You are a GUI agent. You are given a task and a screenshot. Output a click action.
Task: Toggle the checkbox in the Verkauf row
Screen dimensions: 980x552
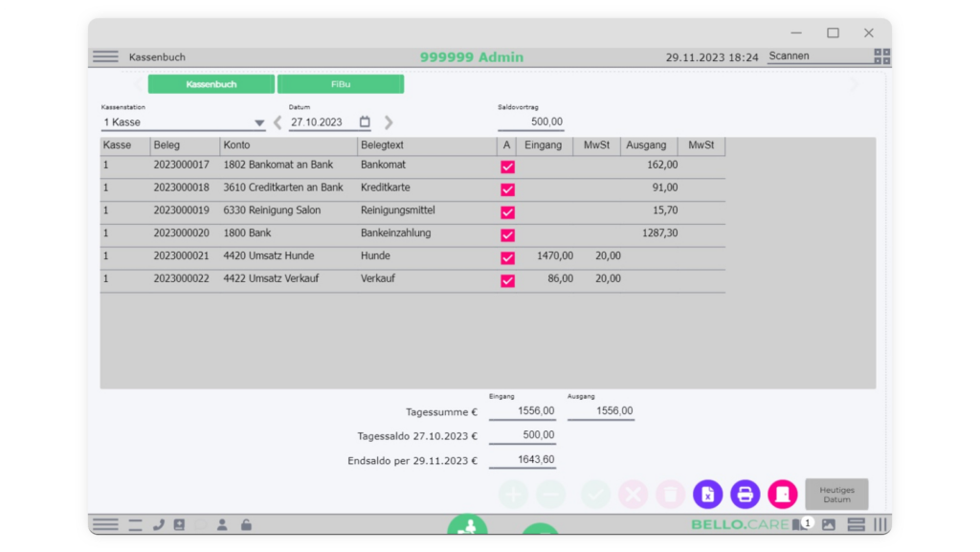[x=507, y=280]
